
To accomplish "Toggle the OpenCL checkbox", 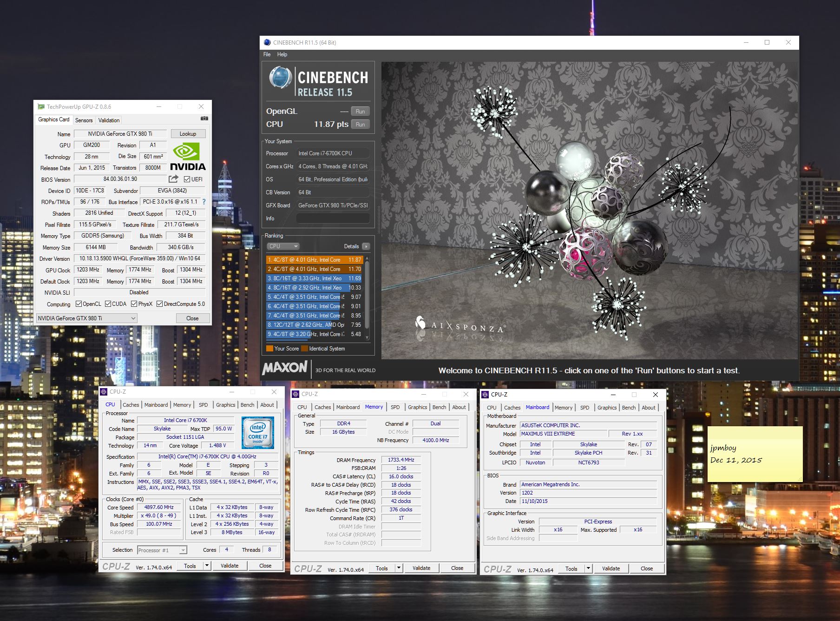I will tap(79, 304).
